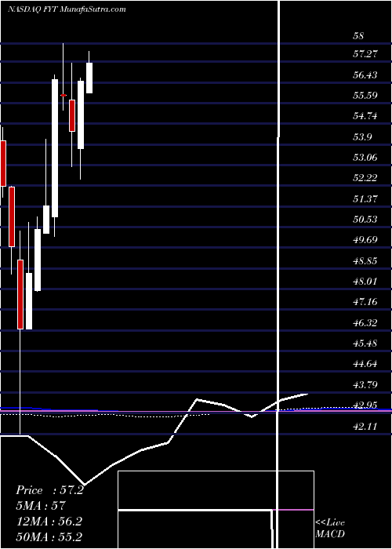
Task: Click the 56.43 price axis label
Action: pyautogui.click(x=365, y=75)
